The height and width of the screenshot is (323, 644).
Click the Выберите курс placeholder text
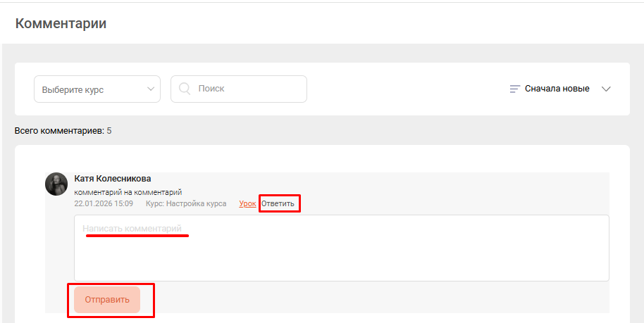point(73,90)
